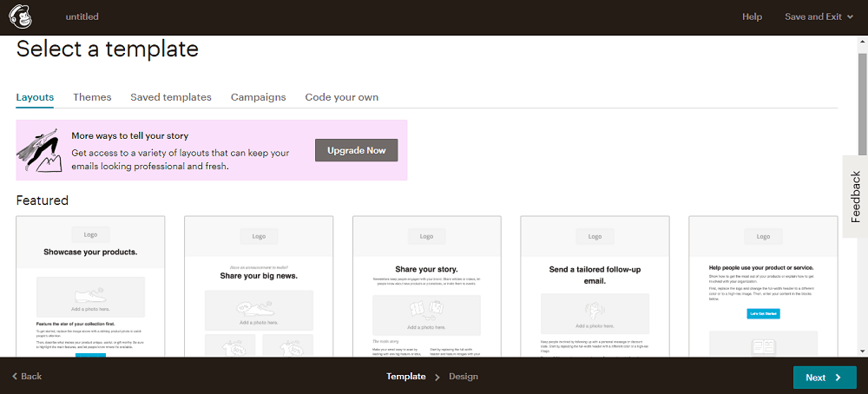Click More ways to tell your story text
Screen dimensions: 868x394
click(130, 135)
